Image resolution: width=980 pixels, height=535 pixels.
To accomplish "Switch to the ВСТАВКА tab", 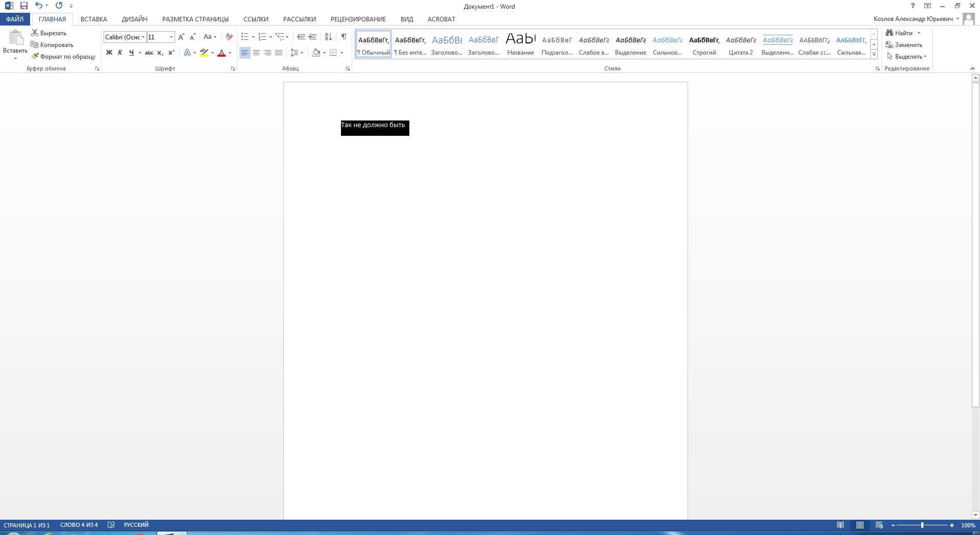I will pyautogui.click(x=94, y=19).
